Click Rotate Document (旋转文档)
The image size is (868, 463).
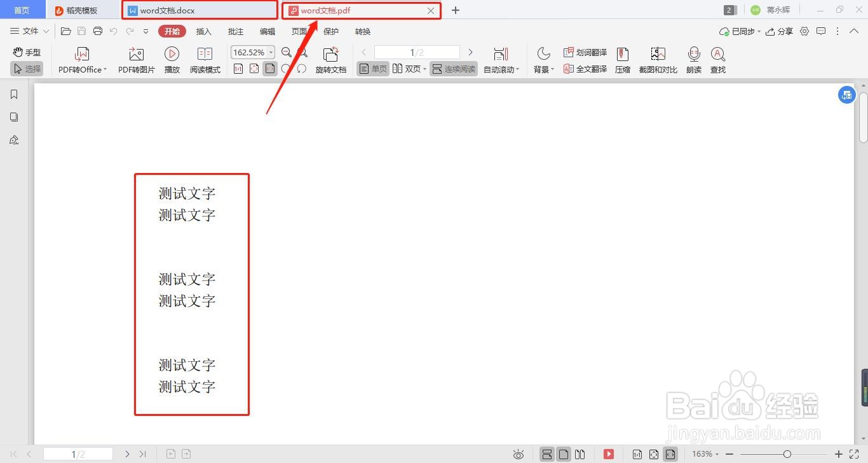point(330,59)
